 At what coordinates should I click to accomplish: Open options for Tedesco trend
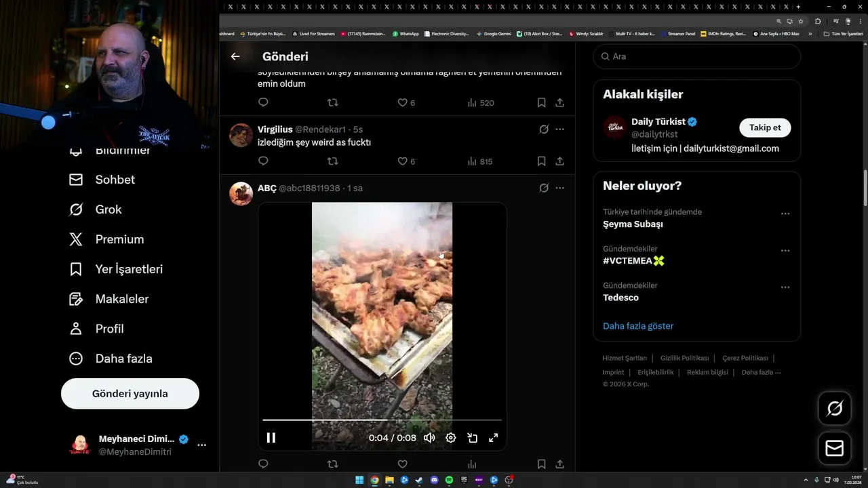pyautogui.click(x=785, y=287)
